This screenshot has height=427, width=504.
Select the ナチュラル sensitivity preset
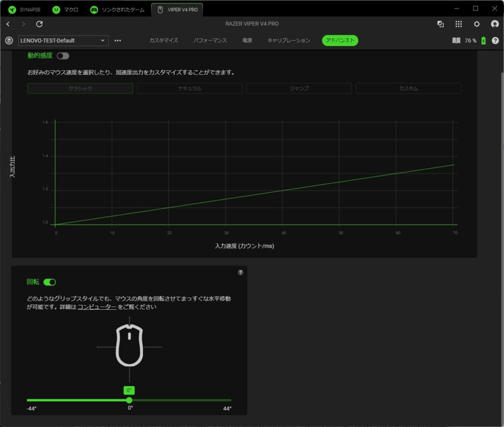pos(189,89)
